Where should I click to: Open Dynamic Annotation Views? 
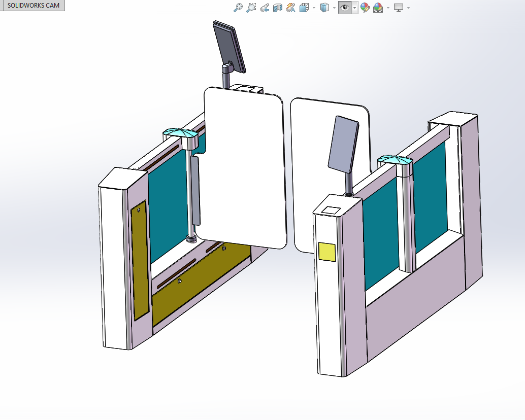pos(290,8)
